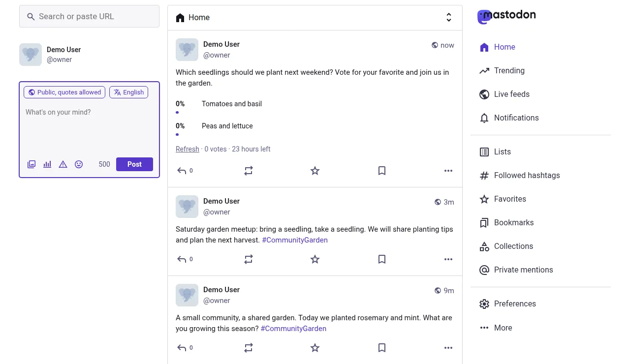Bookmark the Saturday garden meetup post
The height and width of the screenshot is (364, 630).
(382, 259)
